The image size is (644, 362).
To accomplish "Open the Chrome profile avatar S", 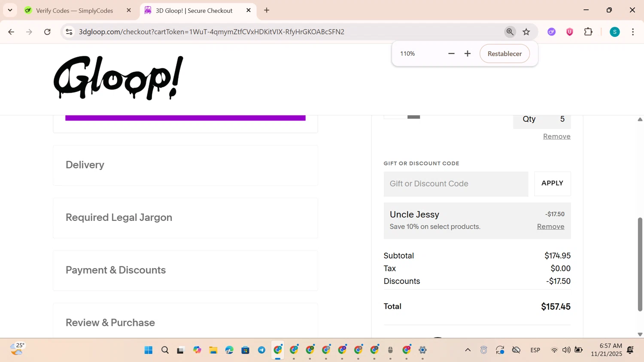I will tap(615, 32).
